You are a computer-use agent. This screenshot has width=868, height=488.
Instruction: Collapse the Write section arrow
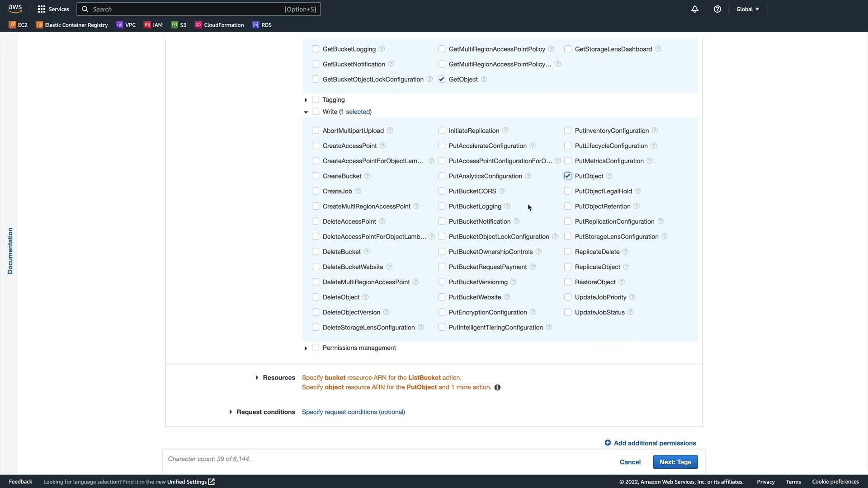pyautogui.click(x=306, y=112)
